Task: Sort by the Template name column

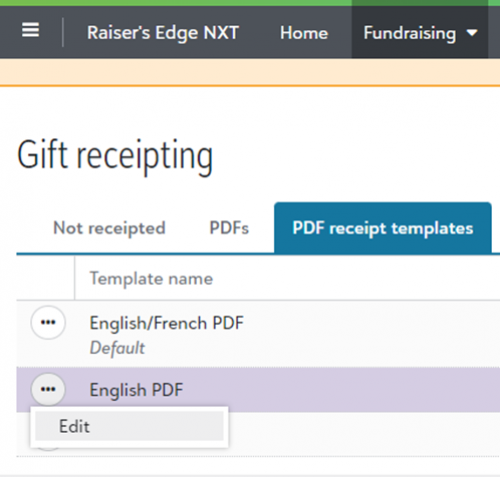Action: pos(151,279)
